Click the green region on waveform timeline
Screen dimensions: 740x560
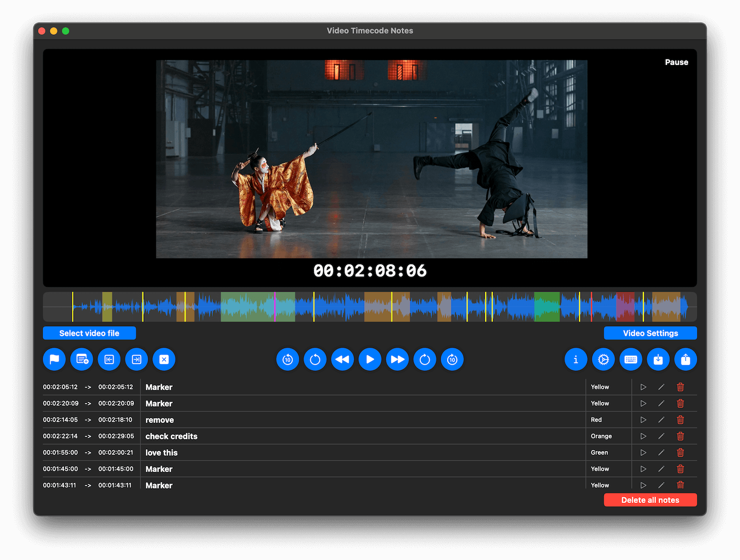coord(547,307)
